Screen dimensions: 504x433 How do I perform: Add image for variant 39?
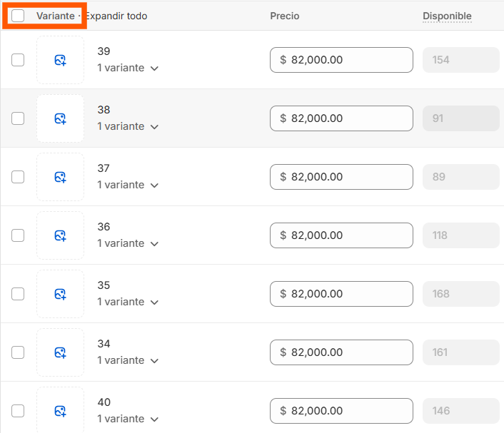click(61, 60)
